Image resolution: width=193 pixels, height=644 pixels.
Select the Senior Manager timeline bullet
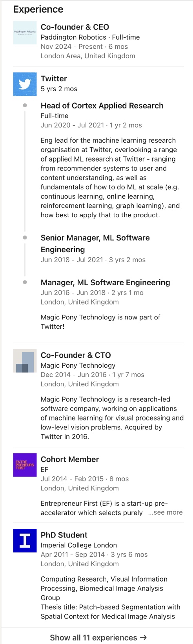(x=25, y=237)
